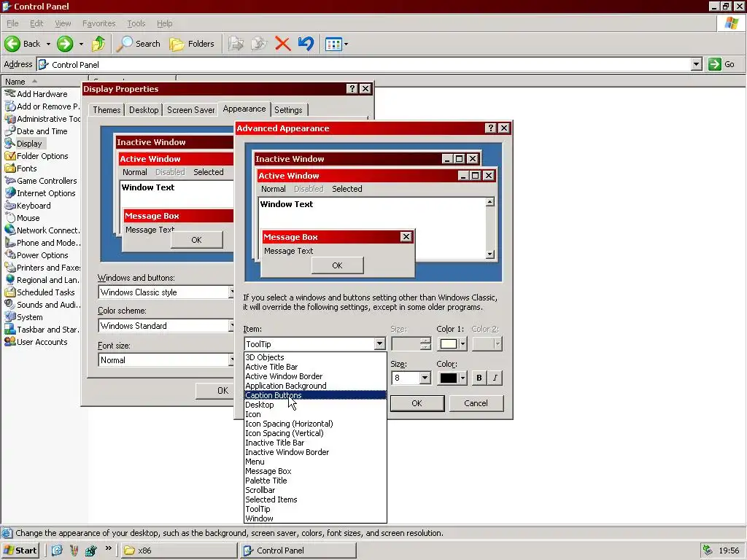This screenshot has height=560, width=747.
Task: Choose Window from item list
Action: pos(315,518)
